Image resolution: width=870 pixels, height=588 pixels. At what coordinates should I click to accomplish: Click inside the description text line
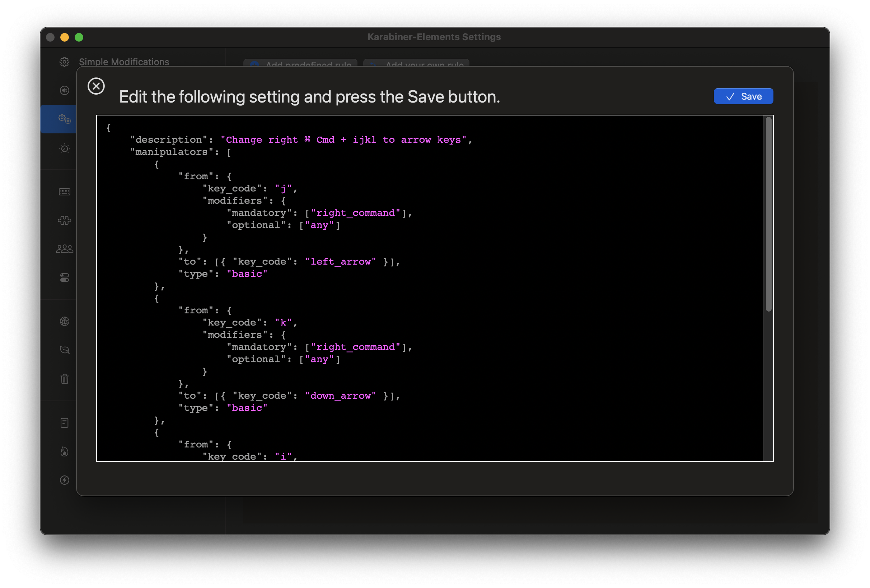(x=343, y=140)
